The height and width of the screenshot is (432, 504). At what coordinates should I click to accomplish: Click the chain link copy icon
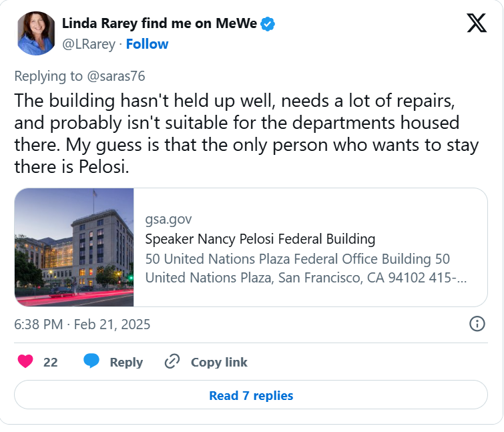pos(172,361)
